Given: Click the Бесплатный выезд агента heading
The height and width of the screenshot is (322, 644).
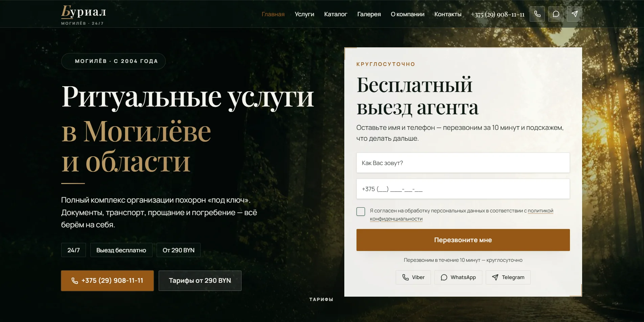Looking at the screenshot, I should point(417,96).
